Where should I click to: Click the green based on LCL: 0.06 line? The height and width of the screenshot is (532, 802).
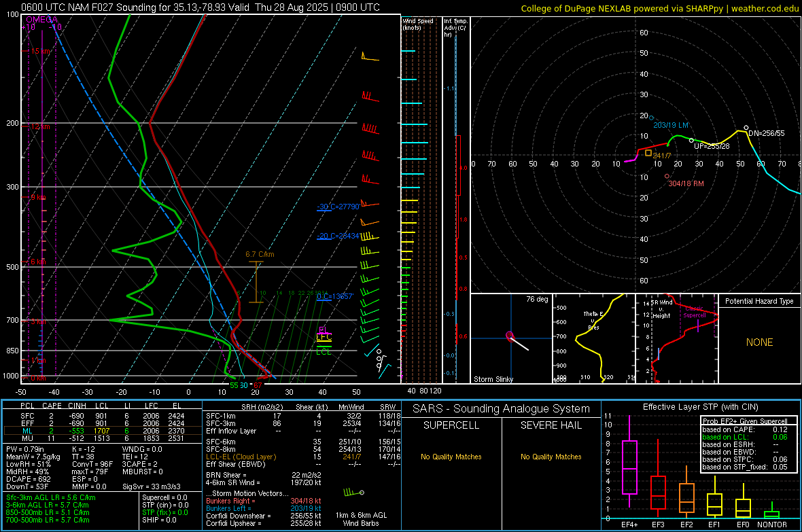coord(745,437)
